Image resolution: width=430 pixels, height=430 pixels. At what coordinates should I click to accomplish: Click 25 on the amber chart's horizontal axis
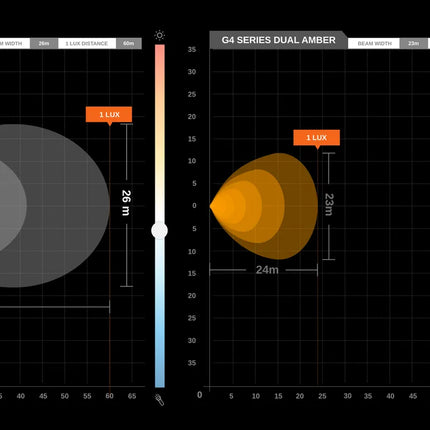[322, 396]
